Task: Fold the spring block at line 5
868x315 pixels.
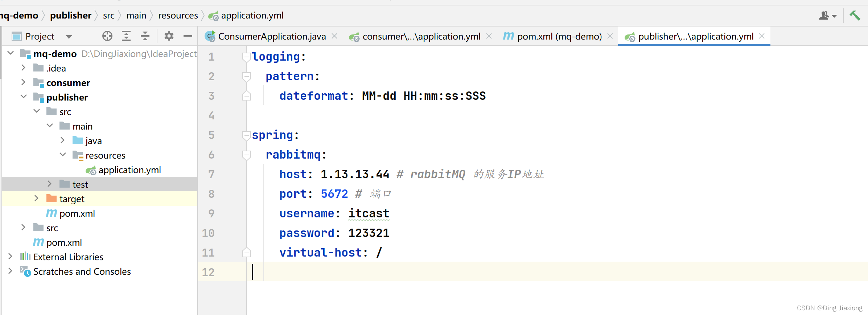Action: click(247, 135)
